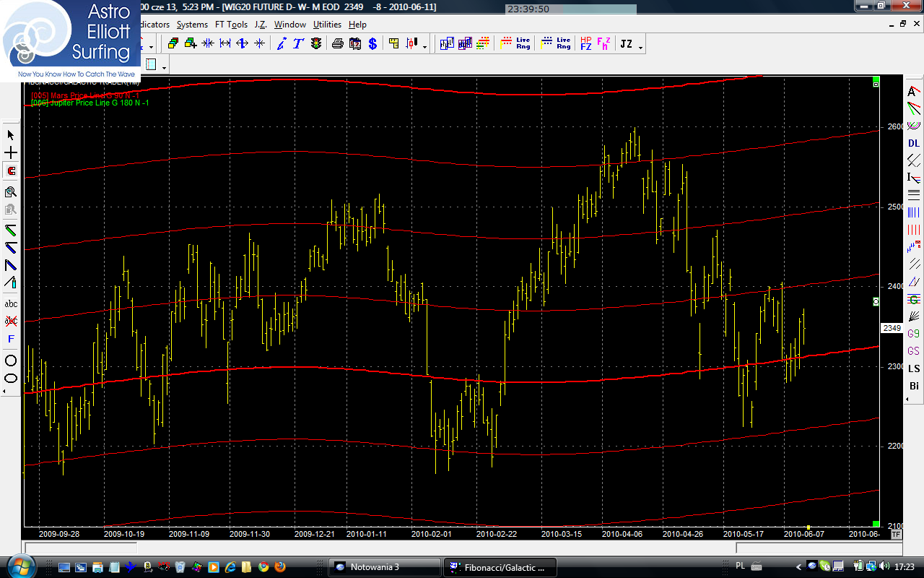
Task: Toggle the second Live Rng button
Action: pos(563,44)
